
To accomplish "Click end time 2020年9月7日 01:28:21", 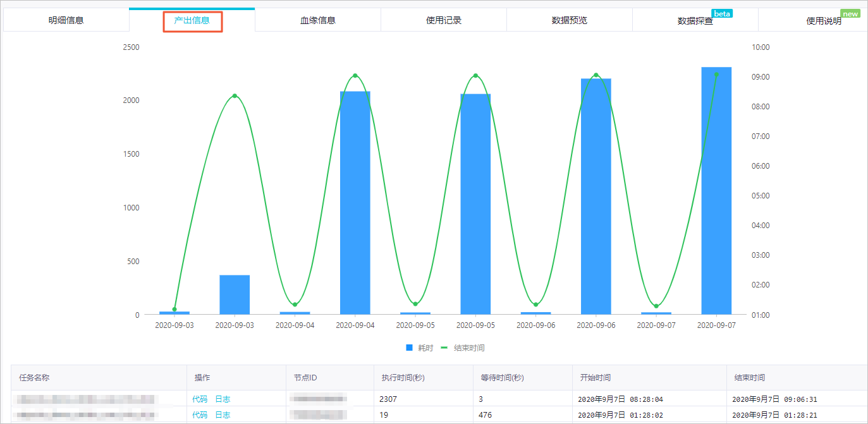I will point(774,416).
